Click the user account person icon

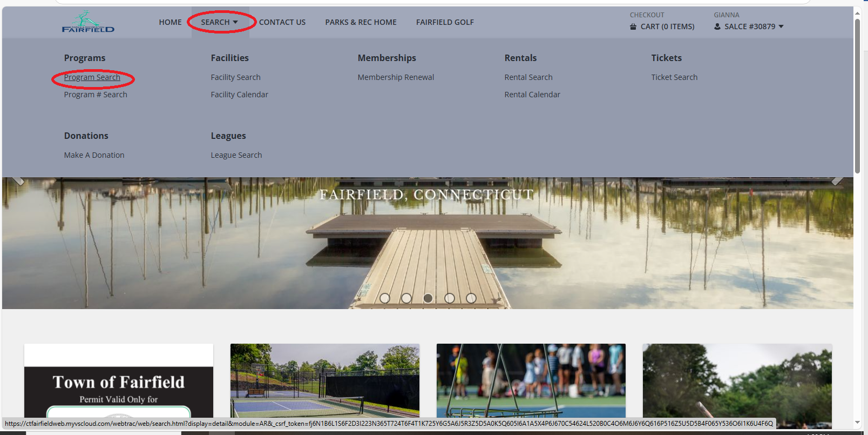coord(717,26)
